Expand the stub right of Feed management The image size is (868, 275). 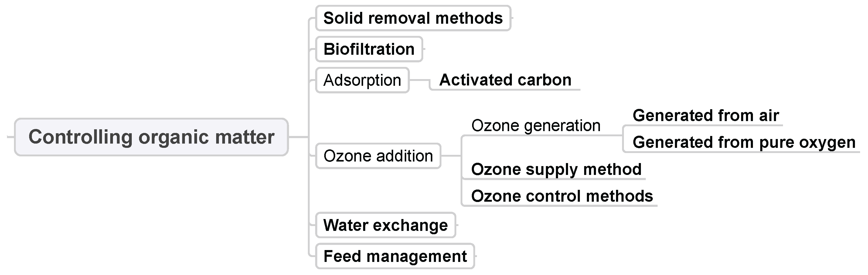pyautogui.click(x=476, y=256)
